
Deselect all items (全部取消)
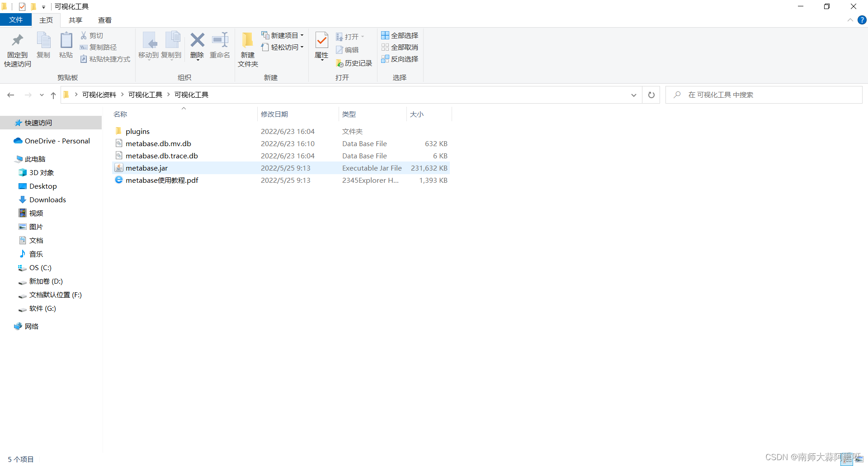coord(400,47)
